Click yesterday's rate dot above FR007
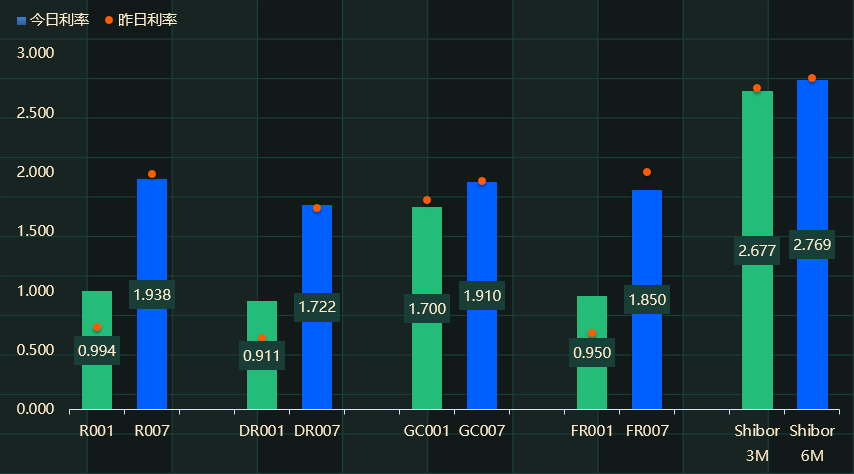Screen dimensions: 854x474 647,172
